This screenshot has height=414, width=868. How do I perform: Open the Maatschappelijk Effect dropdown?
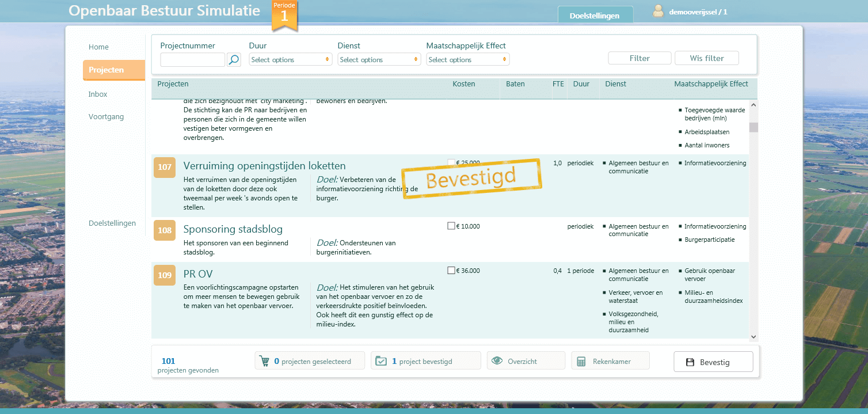pos(468,59)
